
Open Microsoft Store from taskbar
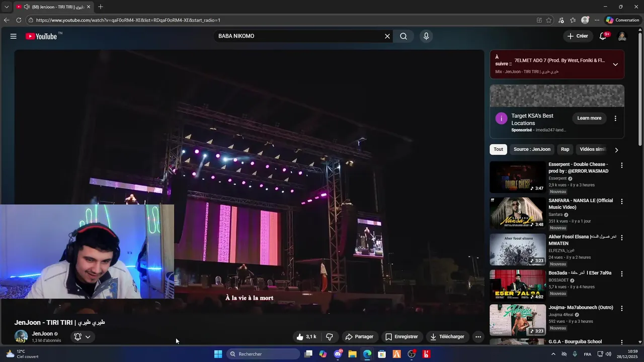point(382,354)
